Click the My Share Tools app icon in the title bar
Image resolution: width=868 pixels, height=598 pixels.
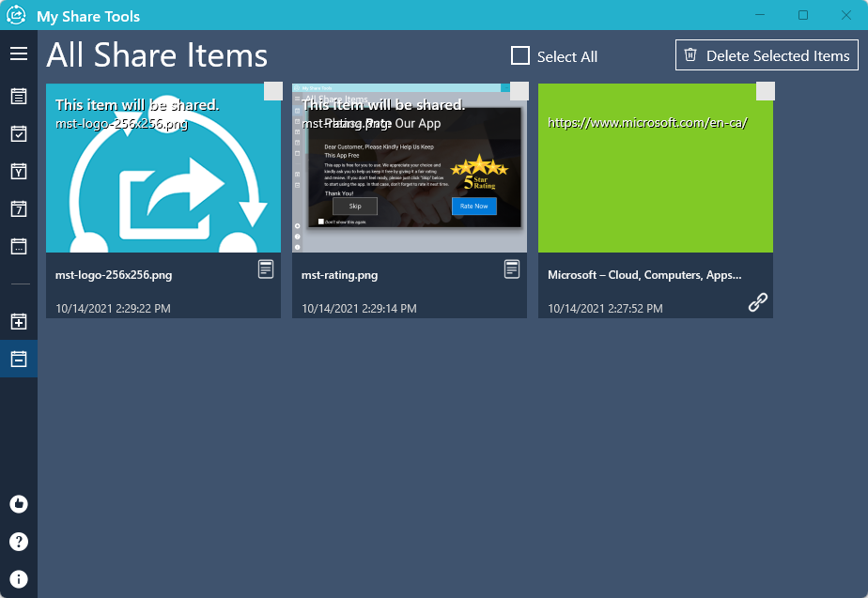pyautogui.click(x=16, y=15)
